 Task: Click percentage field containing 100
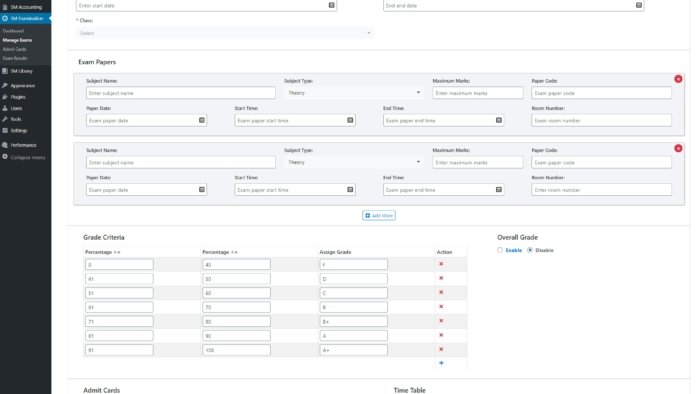coord(236,350)
